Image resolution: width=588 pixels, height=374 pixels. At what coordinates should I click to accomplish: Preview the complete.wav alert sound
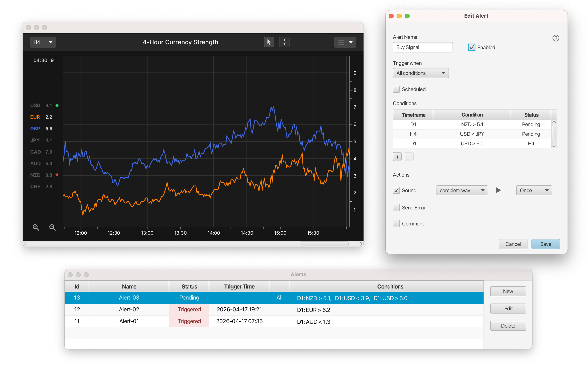pyautogui.click(x=498, y=190)
